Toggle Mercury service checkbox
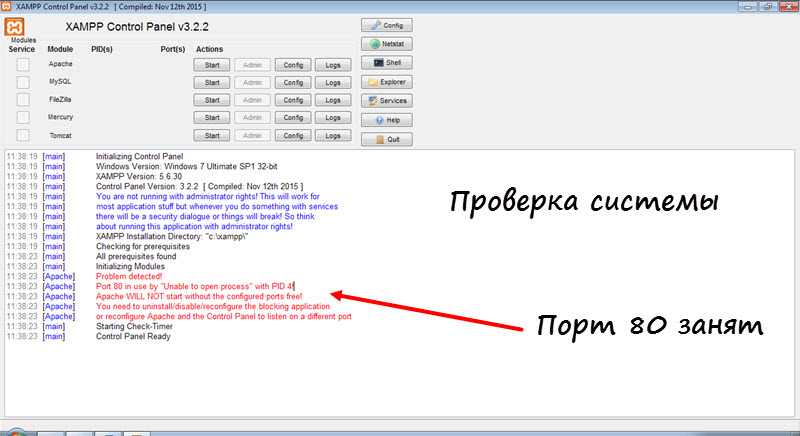The height and width of the screenshot is (436, 800). point(22,117)
